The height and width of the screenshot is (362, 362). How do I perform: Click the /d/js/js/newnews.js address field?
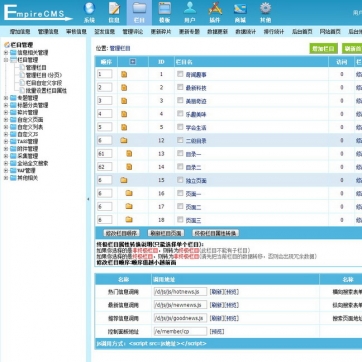pos(180,305)
